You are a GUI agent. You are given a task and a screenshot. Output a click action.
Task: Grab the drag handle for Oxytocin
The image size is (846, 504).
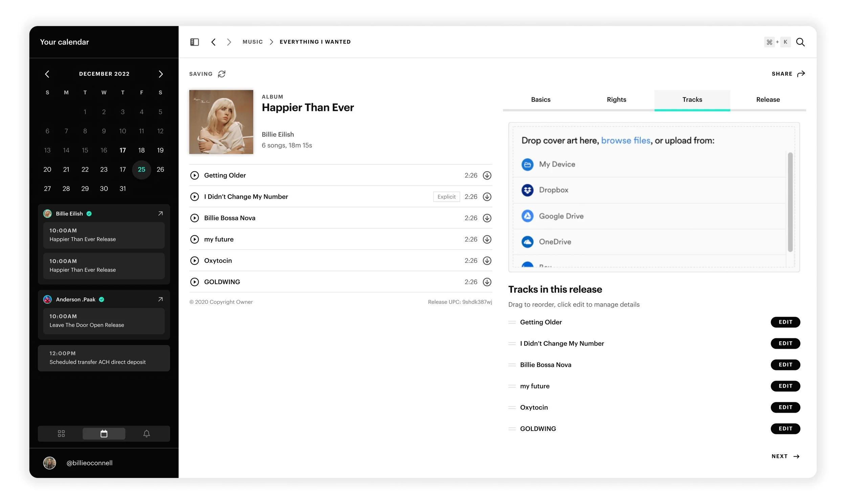(x=512, y=407)
